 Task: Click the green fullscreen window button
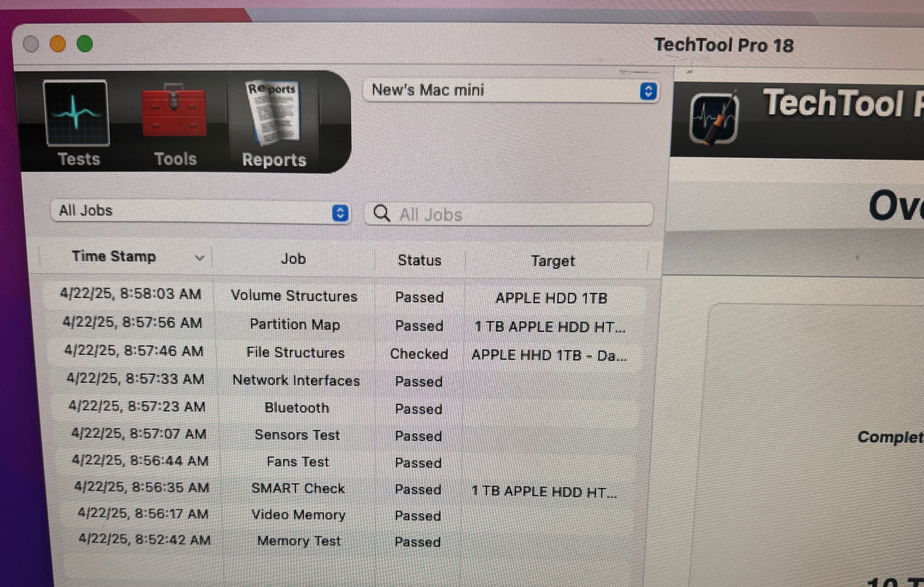coord(85,44)
